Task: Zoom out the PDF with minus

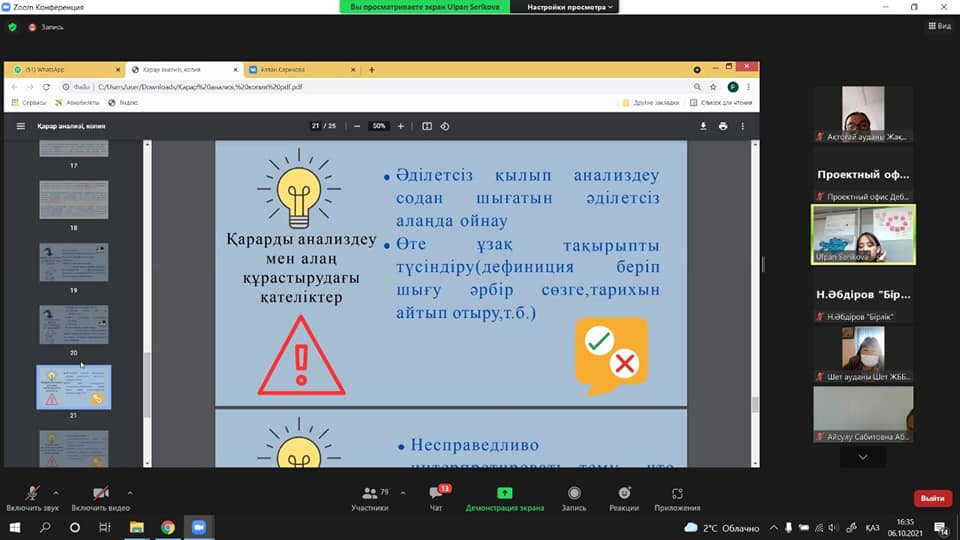Action: (357, 126)
